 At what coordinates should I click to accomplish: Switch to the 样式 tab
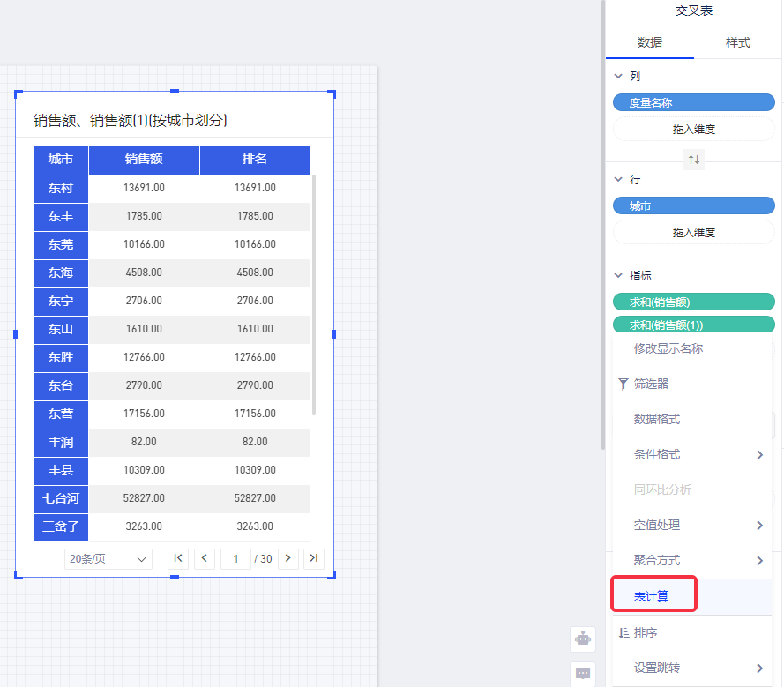pyautogui.click(x=737, y=42)
